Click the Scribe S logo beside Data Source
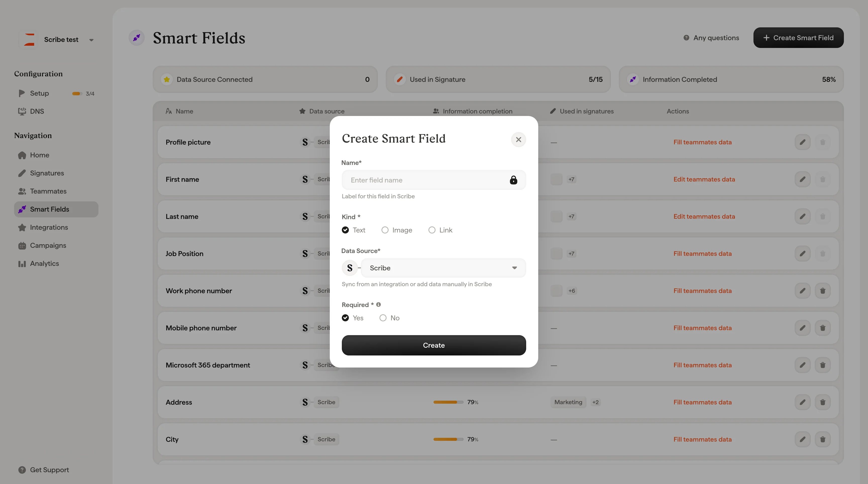Screen dimensions: 868x484 (350, 268)
